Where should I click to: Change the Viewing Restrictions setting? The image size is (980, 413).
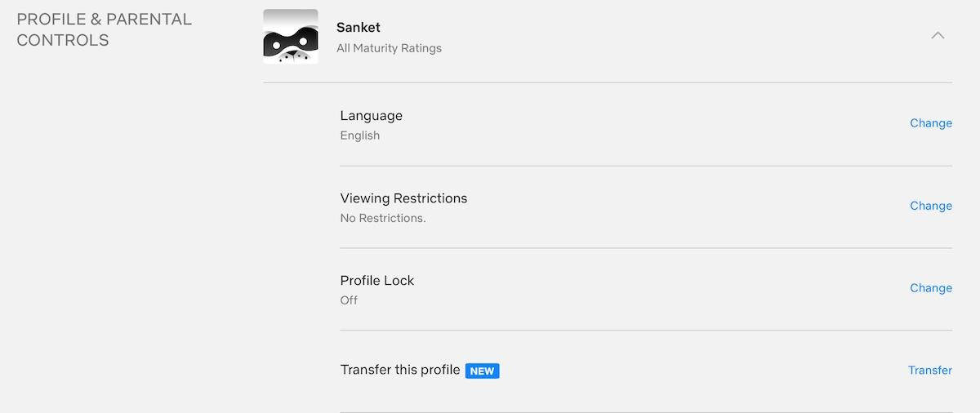(x=931, y=206)
